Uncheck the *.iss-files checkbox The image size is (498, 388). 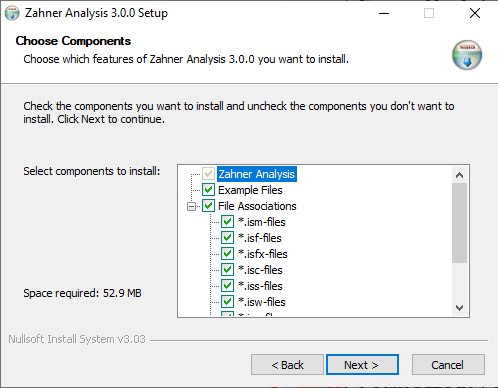(227, 286)
